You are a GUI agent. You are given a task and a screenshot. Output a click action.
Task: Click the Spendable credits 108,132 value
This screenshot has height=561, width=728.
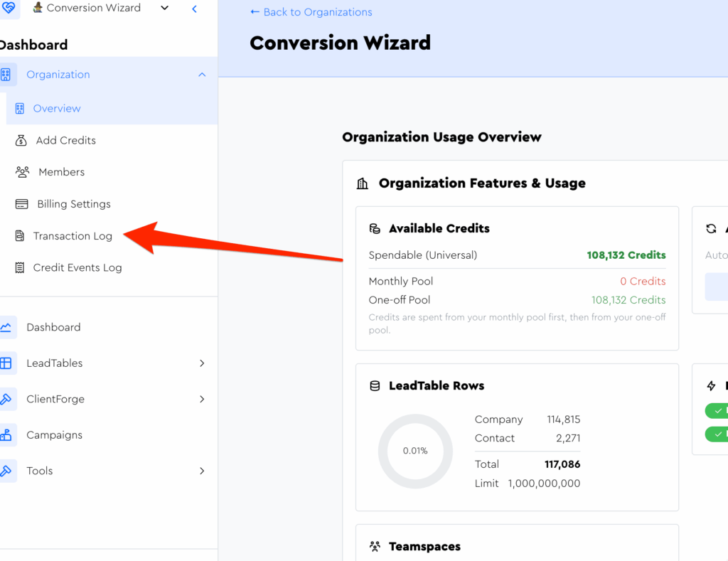(x=626, y=255)
